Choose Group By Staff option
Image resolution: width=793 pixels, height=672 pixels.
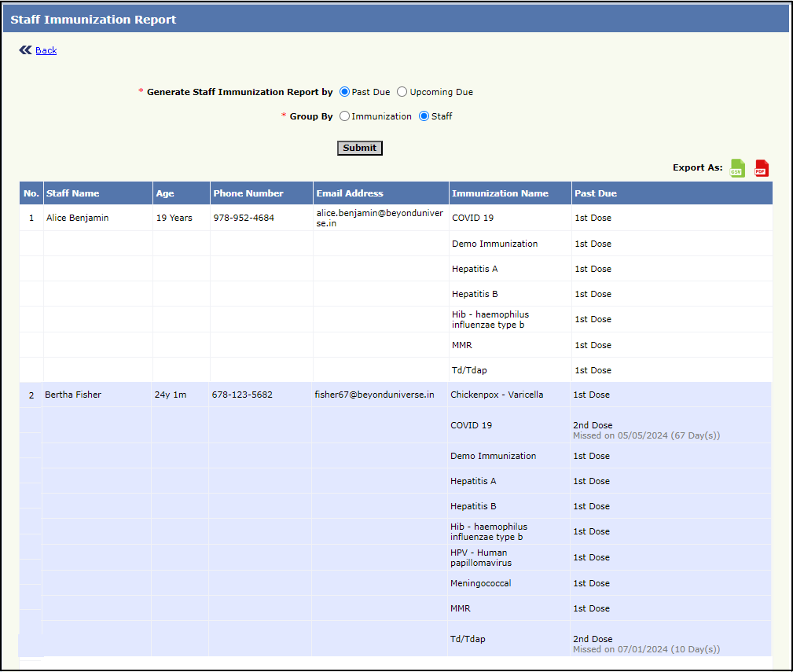[x=424, y=116]
